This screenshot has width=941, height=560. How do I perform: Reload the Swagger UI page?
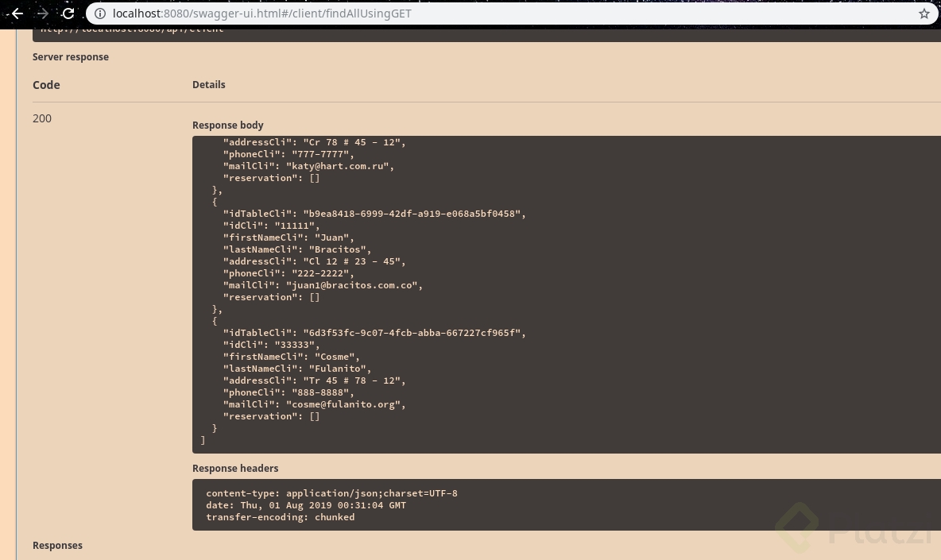point(68,14)
